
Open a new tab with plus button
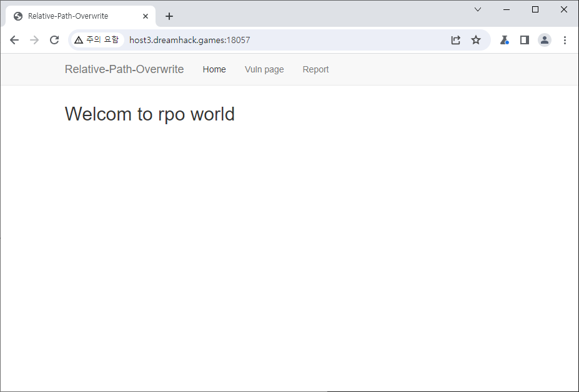pyautogui.click(x=169, y=16)
